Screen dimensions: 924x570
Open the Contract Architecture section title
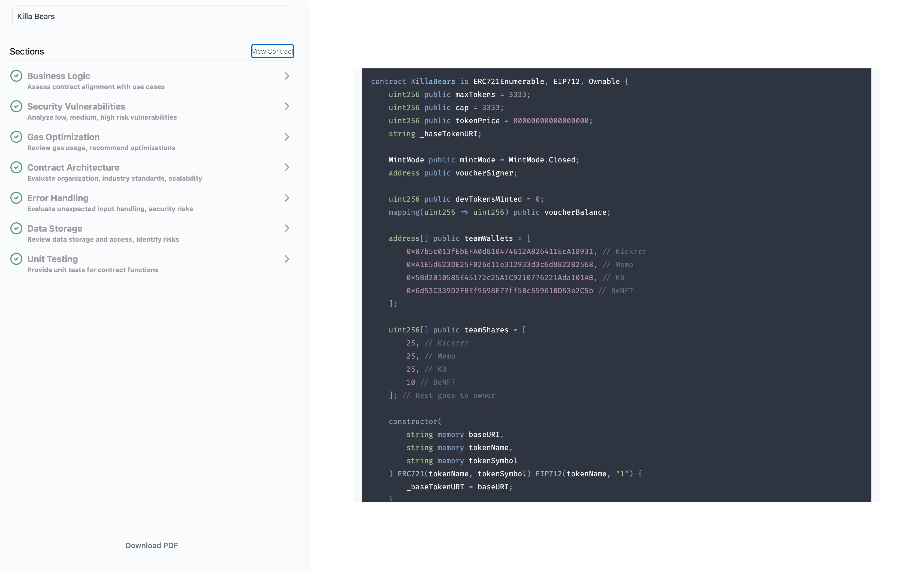click(73, 167)
